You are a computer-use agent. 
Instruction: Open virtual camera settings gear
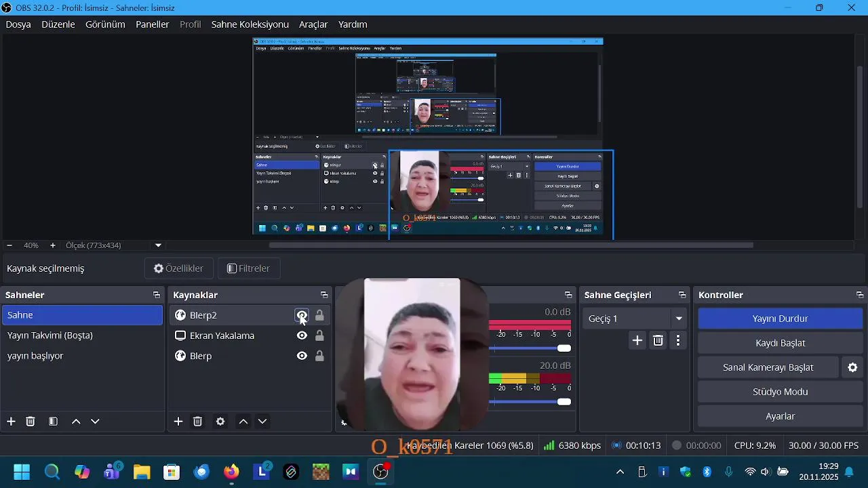(852, 367)
